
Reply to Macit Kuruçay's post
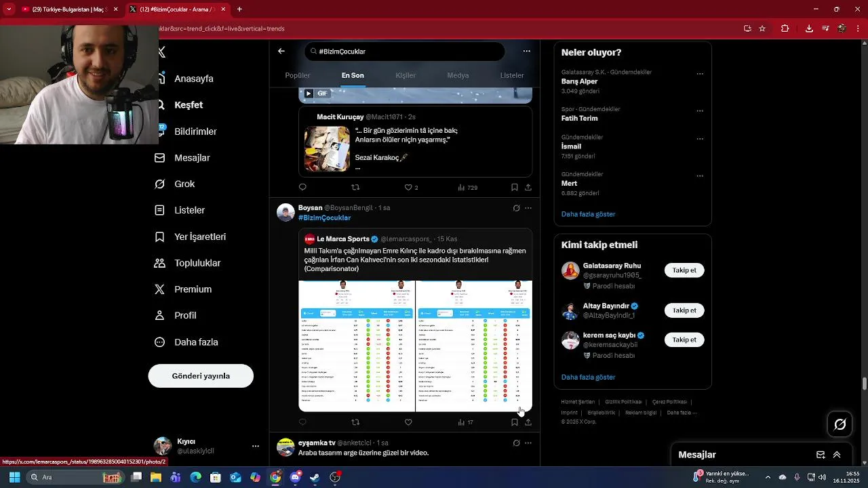(302, 187)
